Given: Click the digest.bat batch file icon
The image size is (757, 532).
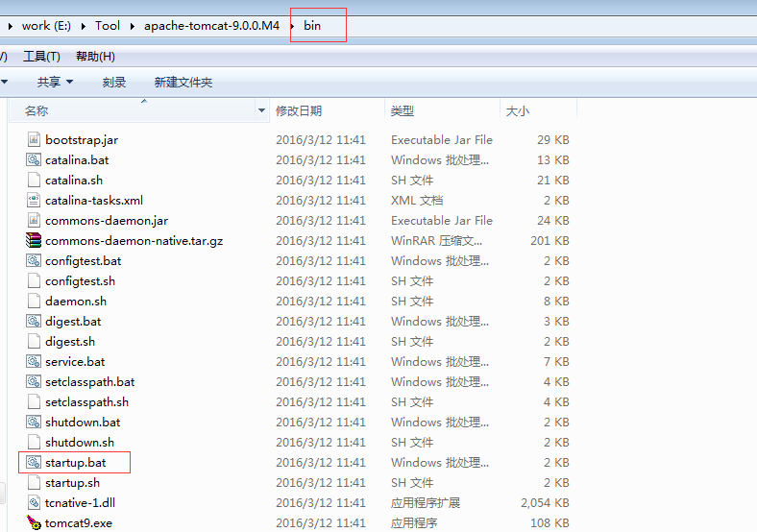Looking at the screenshot, I should point(34,321).
